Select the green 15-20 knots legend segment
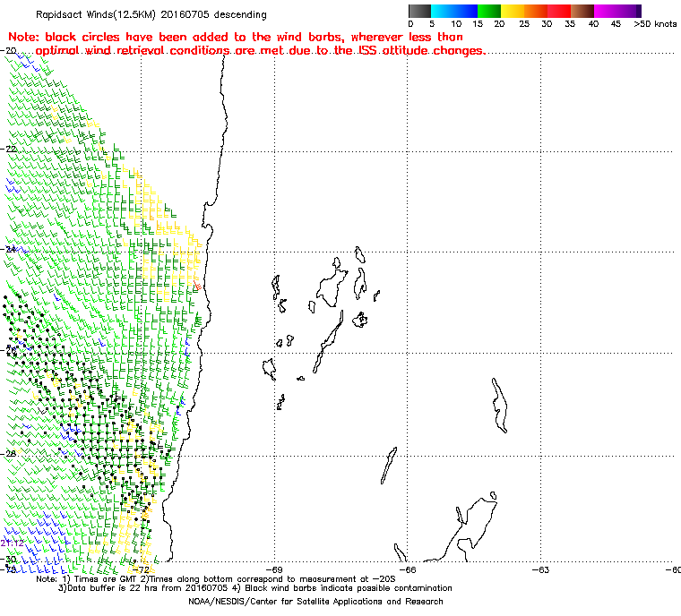681x616 pixels. click(489, 11)
